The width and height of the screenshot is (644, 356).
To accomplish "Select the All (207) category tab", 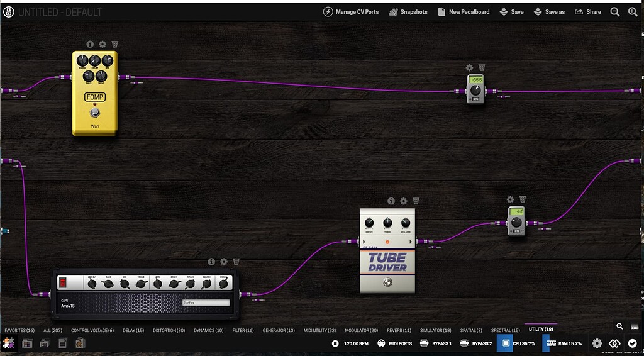I will click(x=53, y=331).
